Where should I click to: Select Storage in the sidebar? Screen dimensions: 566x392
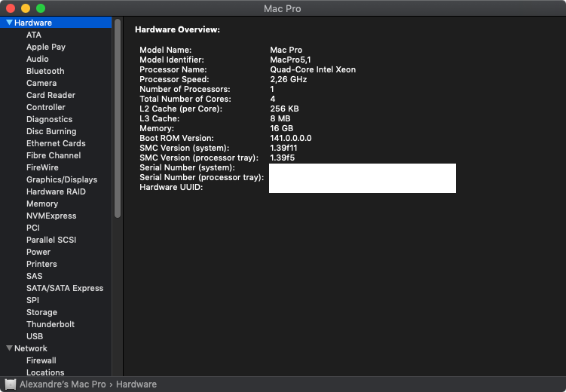coord(41,312)
